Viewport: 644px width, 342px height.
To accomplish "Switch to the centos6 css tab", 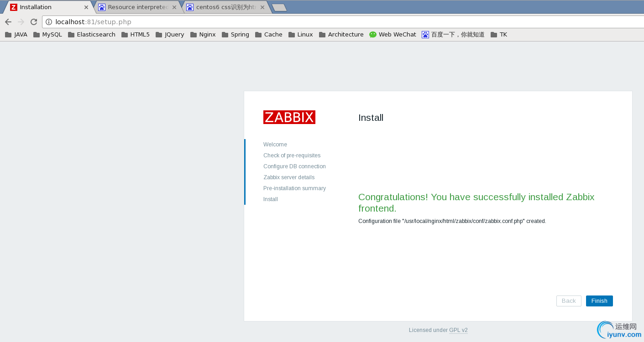I will 225,7.
